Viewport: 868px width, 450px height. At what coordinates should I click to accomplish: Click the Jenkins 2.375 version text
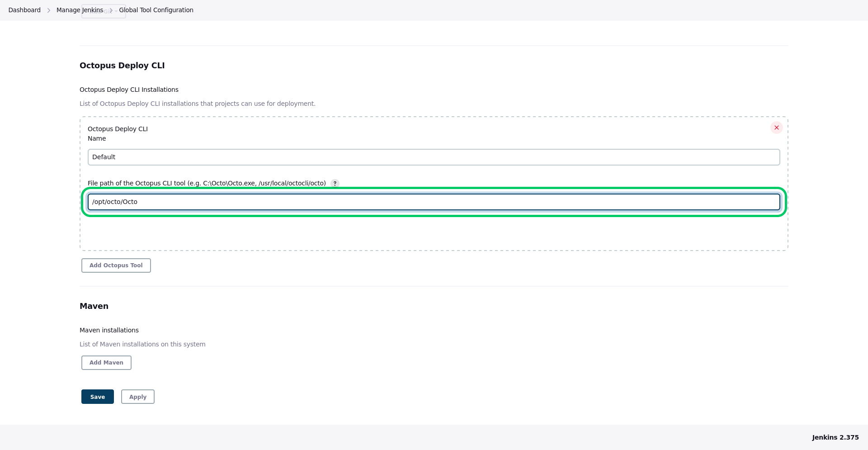coord(835,437)
